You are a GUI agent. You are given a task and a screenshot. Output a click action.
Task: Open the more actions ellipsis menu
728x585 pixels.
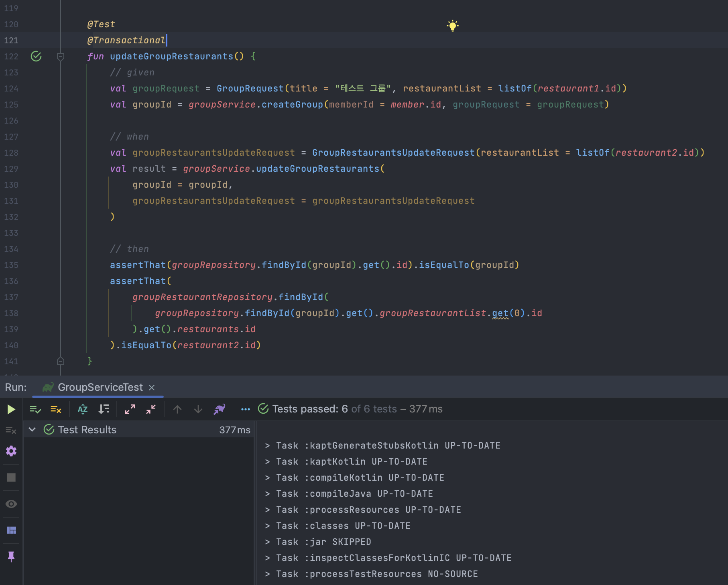tap(246, 409)
